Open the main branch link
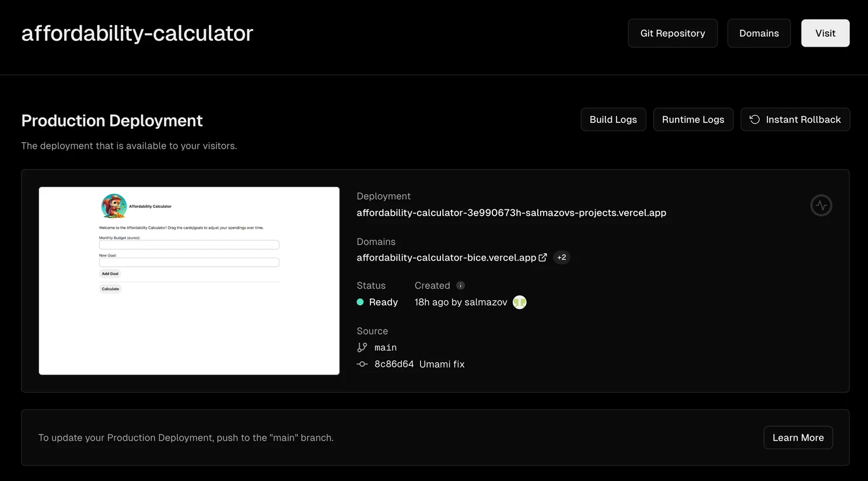This screenshot has height=481, width=868. click(386, 347)
